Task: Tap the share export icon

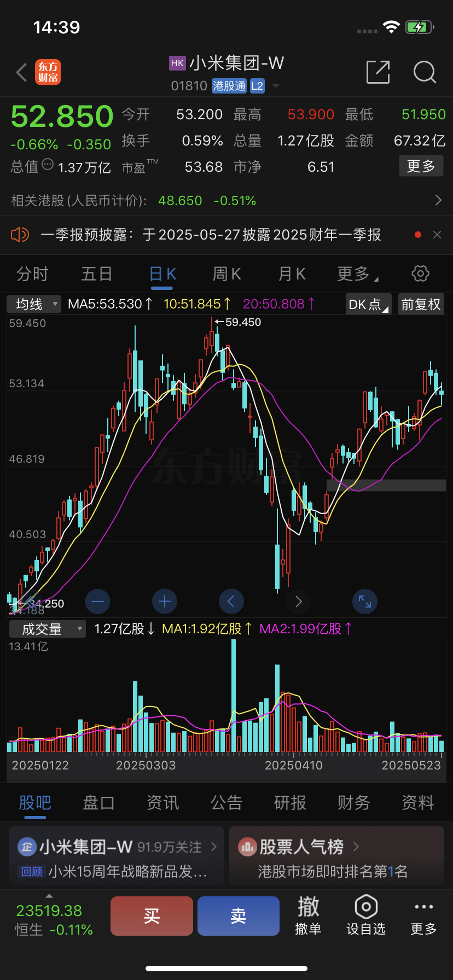Action: point(378,72)
